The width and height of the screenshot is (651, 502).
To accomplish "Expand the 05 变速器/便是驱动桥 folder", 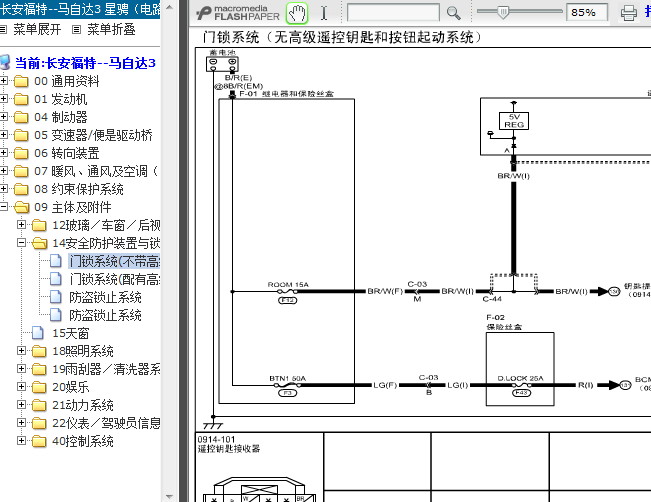I will (4, 135).
